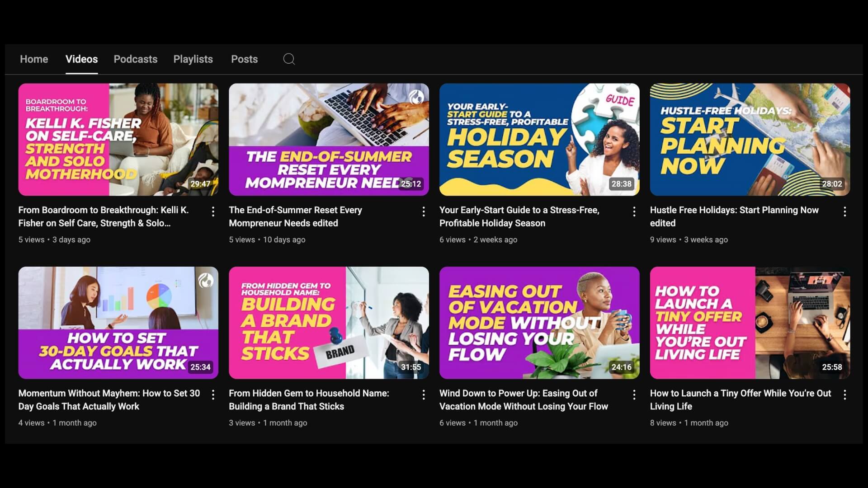Click '8 views • 1 month ago' text

pyautogui.click(x=689, y=423)
